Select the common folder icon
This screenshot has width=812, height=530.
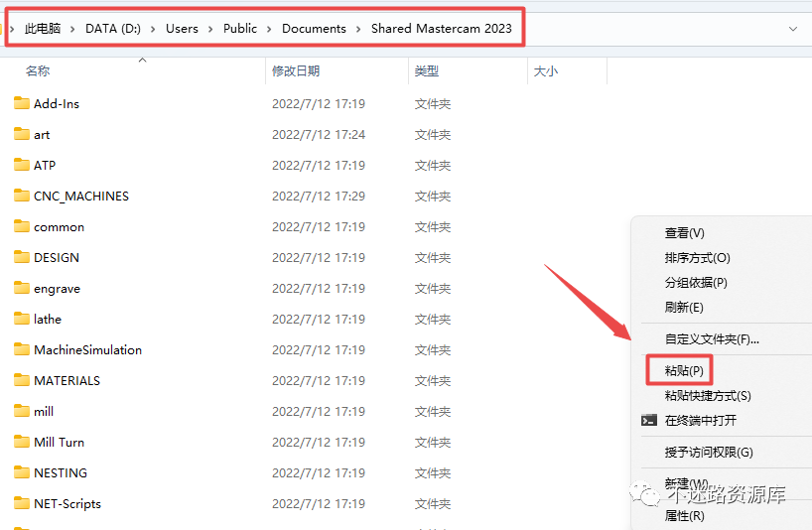click(22, 226)
